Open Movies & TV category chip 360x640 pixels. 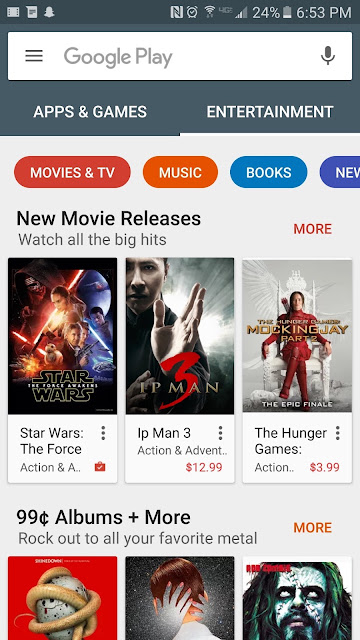click(72, 172)
